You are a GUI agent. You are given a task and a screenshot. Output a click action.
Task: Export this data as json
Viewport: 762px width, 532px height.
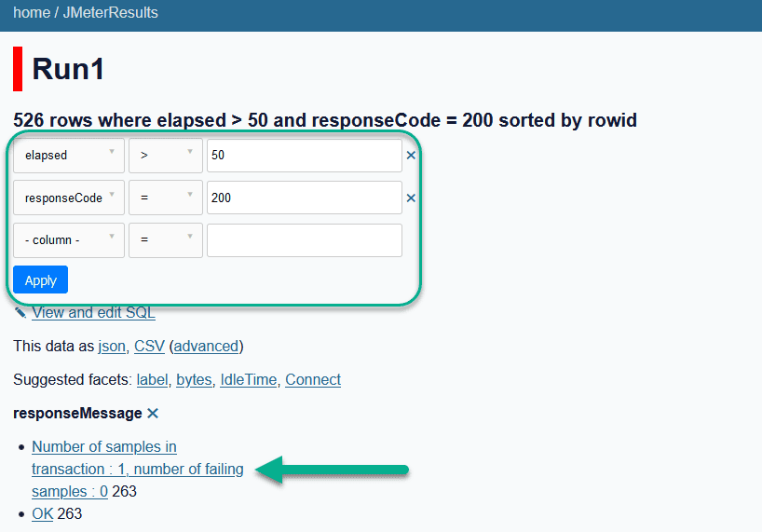pyautogui.click(x=112, y=346)
